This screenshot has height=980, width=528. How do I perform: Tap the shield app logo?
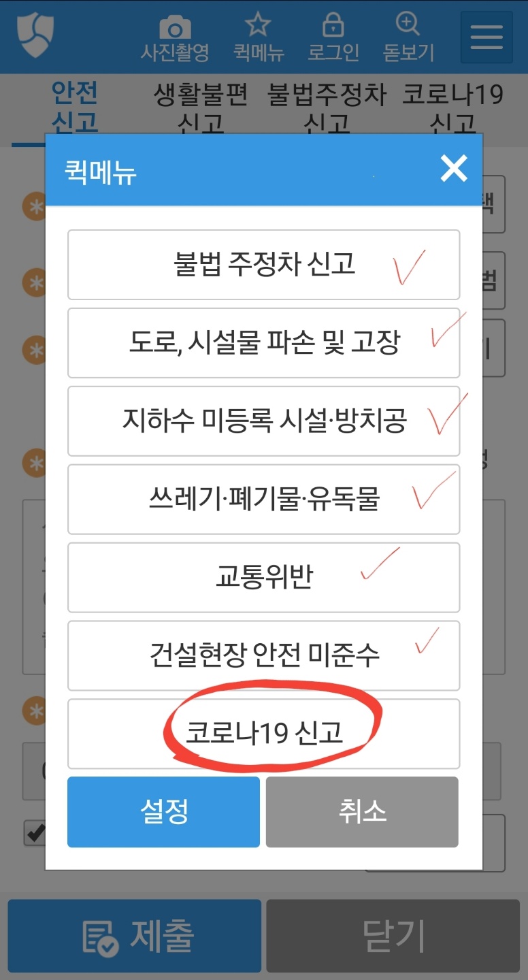pyautogui.click(x=36, y=35)
